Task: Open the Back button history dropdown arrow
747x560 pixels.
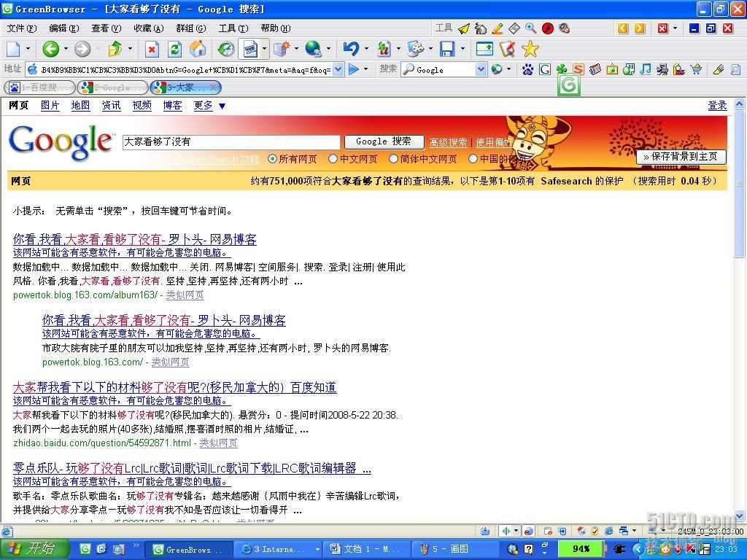Action: pyautogui.click(x=66, y=49)
